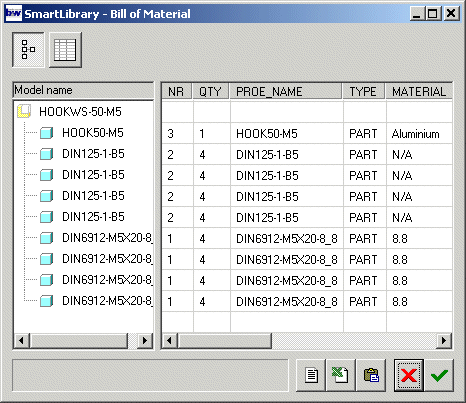Open the text report document icon

[311, 375]
